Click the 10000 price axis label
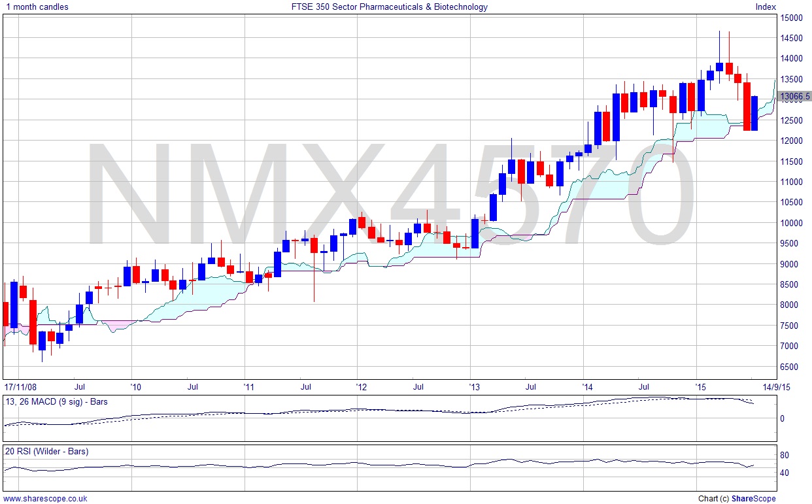The width and height of the screenshot is (812, 504). pyautogui.click(x=792, y=223)
